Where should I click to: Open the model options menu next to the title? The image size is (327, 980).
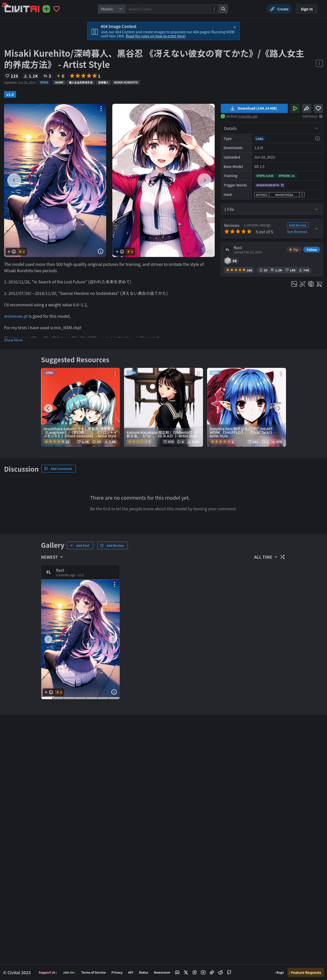point(319,63)
